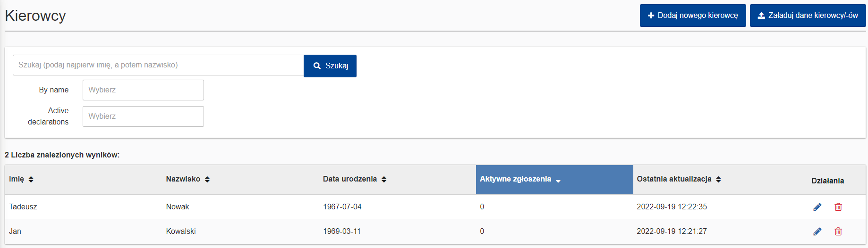This screenshot has width=868, height=248.
Task: Sort by Data urodzenia column arrows
Action: tap(384, 179)
